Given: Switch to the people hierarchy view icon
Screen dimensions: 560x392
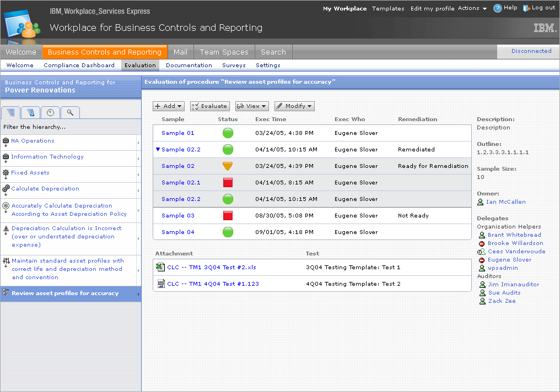Looking at the screenshot, I should pos(30,112).
